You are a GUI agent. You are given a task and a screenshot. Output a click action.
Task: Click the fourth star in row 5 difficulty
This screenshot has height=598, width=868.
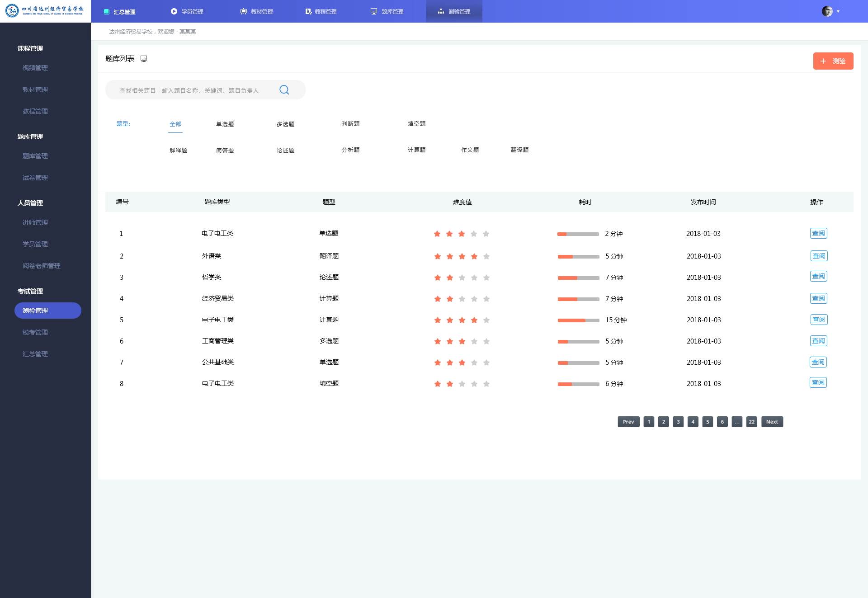pyautogui.click(x=474, y=320)
